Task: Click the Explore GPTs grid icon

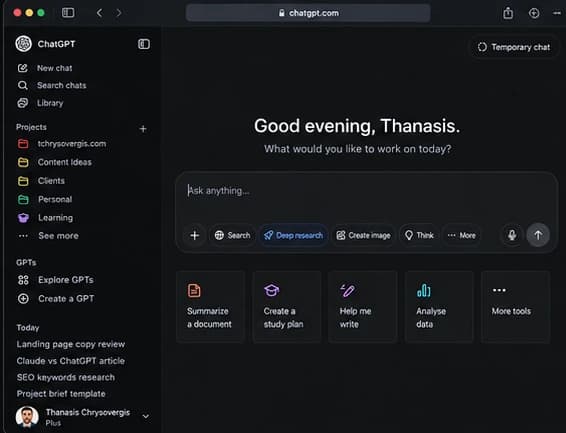Action: point(23,280)
